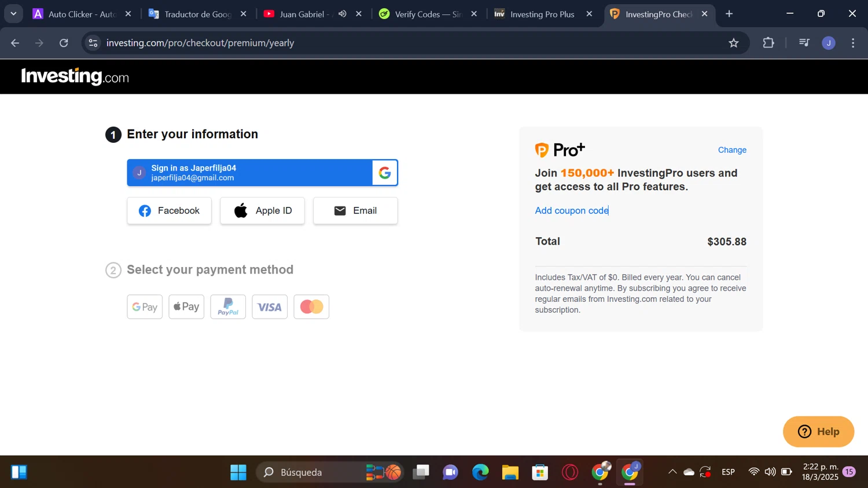Open Microsoft Store from taskbar

pyautogui.click(x=540, y=472)
